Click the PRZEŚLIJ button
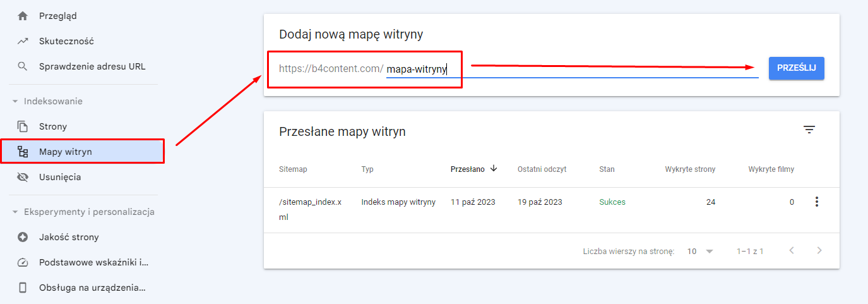The image size is (868, 304). (x=797, y=68)
